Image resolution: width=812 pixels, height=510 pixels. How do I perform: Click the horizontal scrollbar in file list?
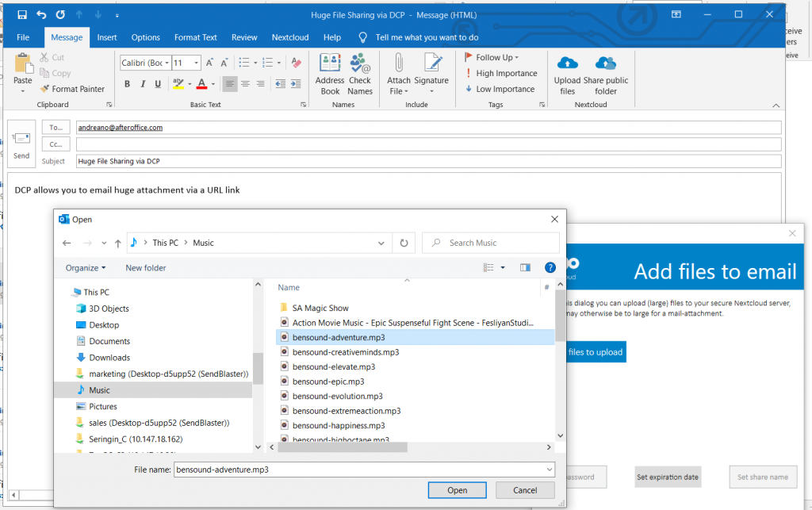coord(343,447)
